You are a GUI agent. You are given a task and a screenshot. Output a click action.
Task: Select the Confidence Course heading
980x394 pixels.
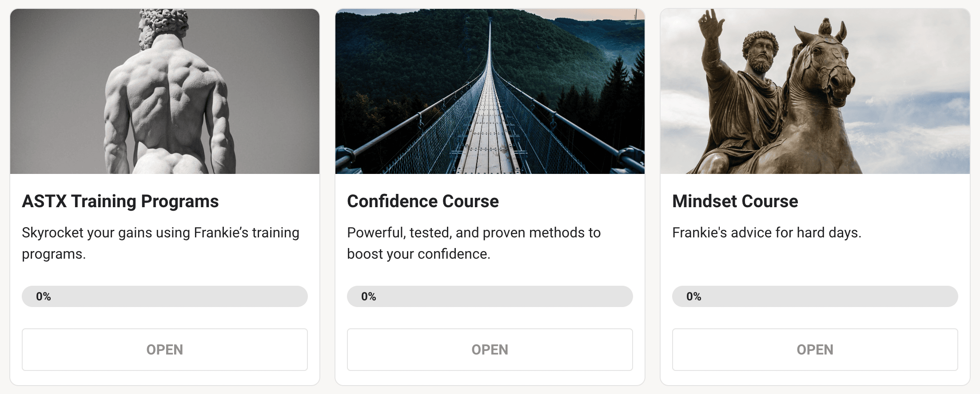tap(422, 201)
